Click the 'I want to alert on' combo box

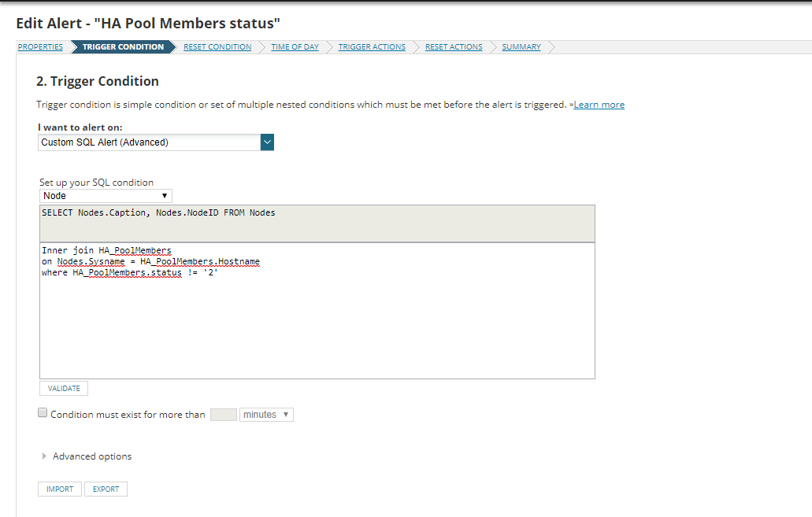(149, 142)
